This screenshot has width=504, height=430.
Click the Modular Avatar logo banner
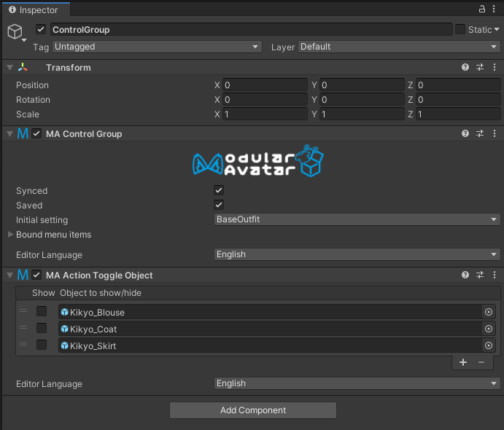(257, 160)
